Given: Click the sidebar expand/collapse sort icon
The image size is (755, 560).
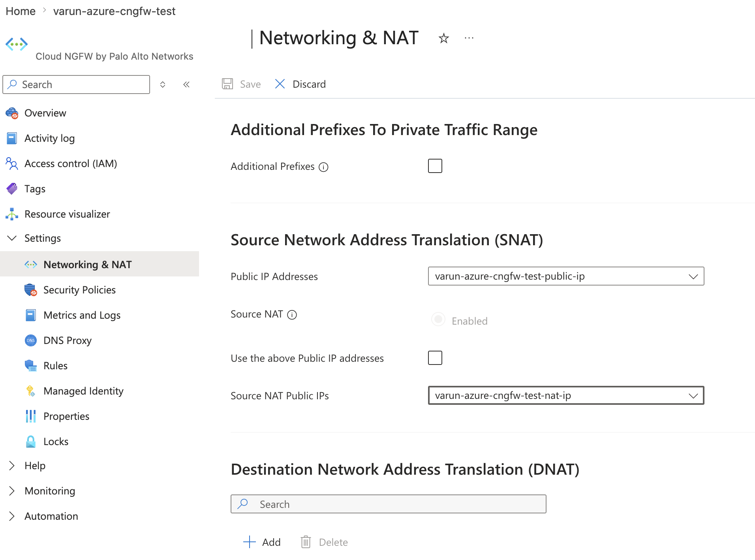Looking at the screenshot, I should (163, 85).
